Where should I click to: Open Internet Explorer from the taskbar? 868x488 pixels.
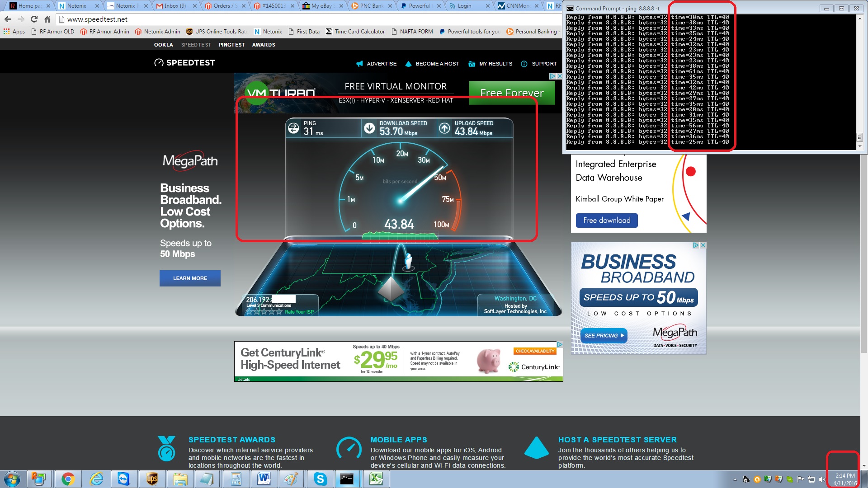[96, 479]
